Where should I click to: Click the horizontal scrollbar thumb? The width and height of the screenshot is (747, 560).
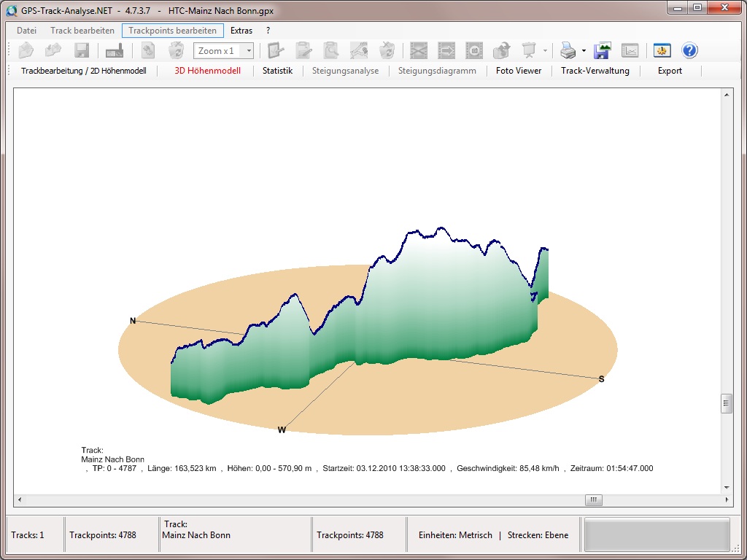point(595,500)
